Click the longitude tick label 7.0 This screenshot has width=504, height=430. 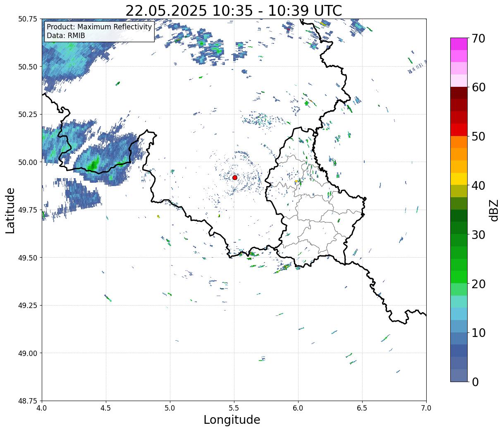426,408
